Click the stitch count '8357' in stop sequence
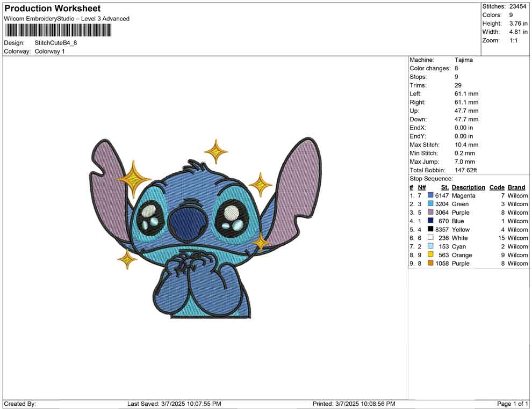Viewport: 532px width, 409px height. tap(442, 229)
